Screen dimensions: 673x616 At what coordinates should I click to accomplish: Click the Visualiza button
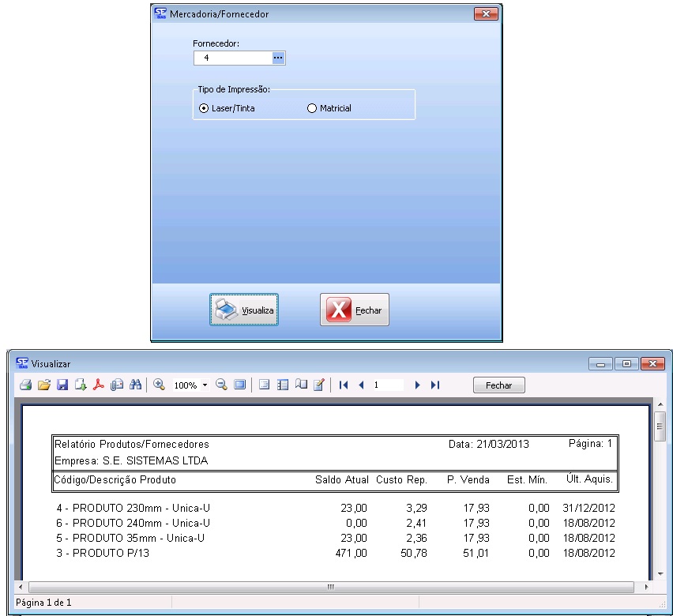coord(244,310)
